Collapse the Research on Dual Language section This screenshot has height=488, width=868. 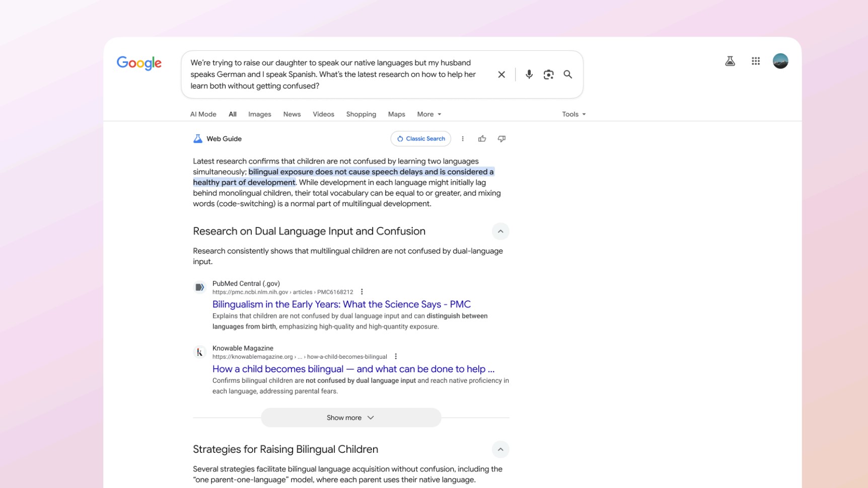[500, 231]
